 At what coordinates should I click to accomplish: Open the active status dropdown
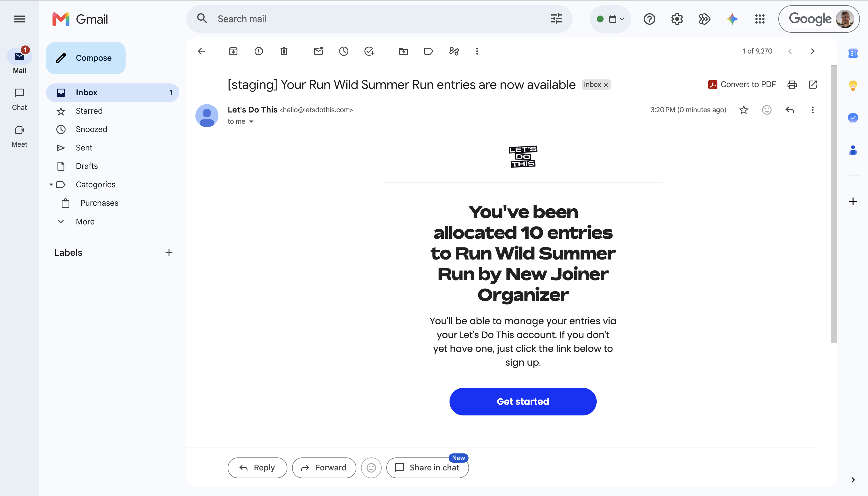pyautogui.click(x=610, y=19)
